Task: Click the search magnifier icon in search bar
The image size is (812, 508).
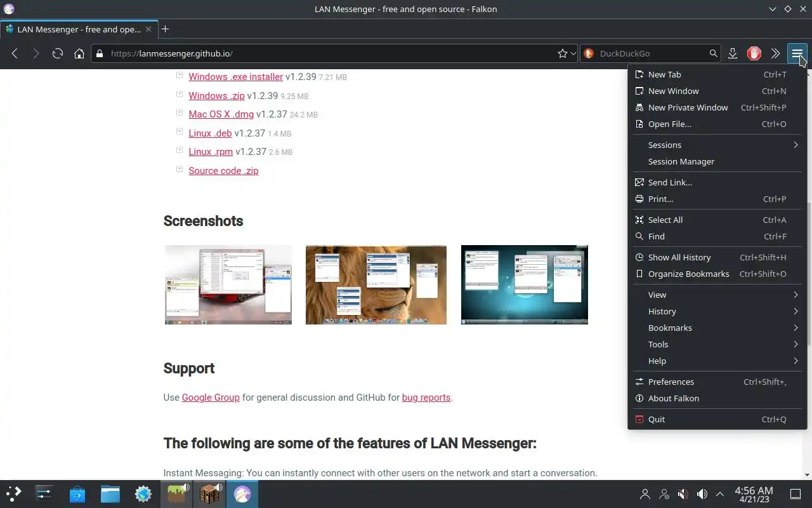Action: (x=713, y=54)
